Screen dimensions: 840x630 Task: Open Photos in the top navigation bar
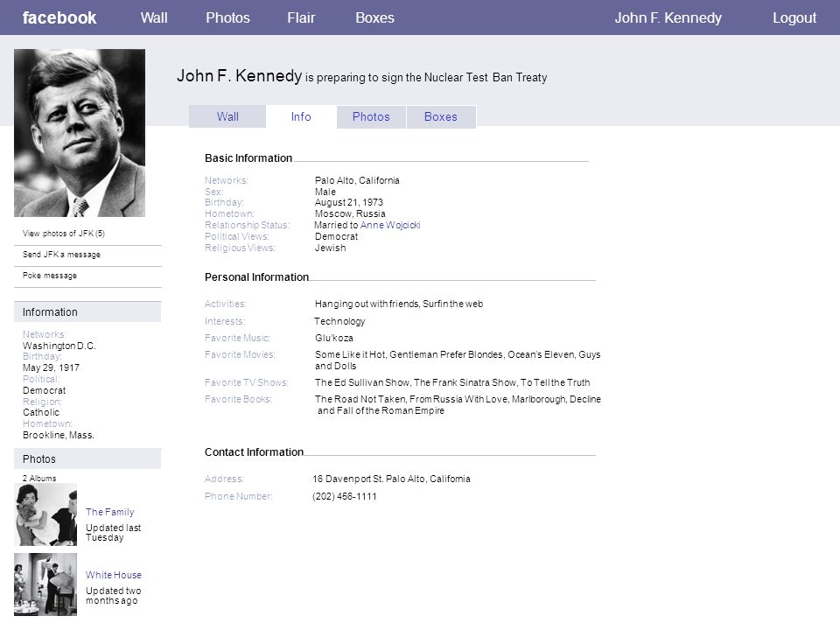tap(227, 17)
